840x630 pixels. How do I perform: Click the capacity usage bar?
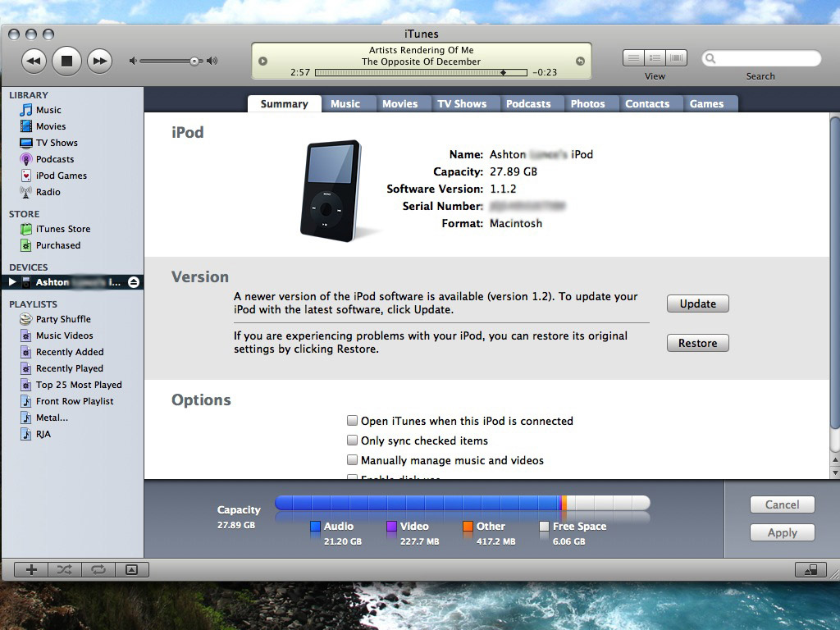coord(463,503)
